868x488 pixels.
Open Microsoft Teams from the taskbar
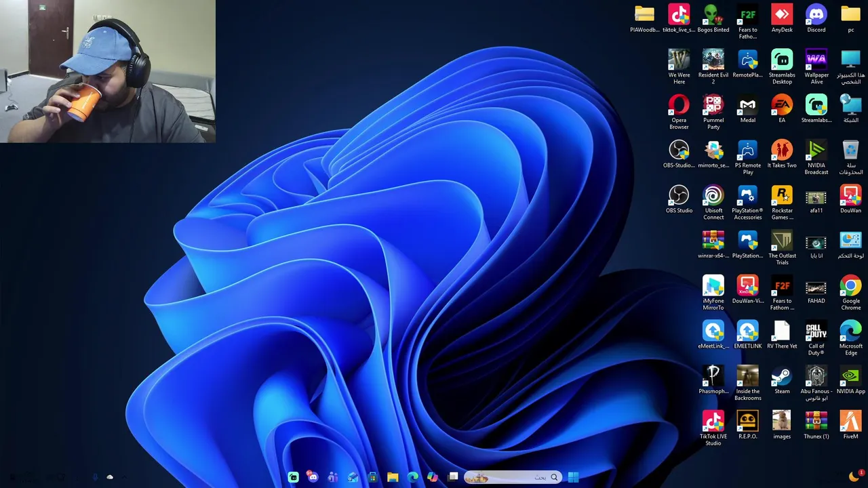[333, 477]
